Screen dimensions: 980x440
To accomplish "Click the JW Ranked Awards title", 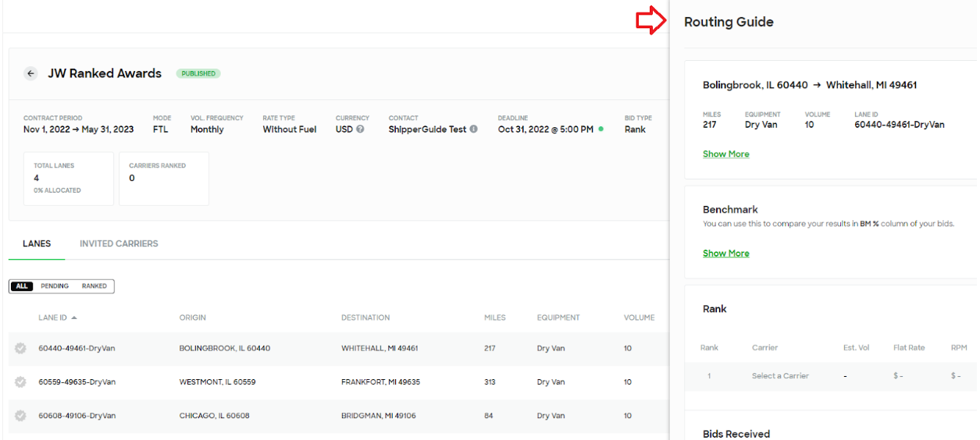I will coord(105,73).
